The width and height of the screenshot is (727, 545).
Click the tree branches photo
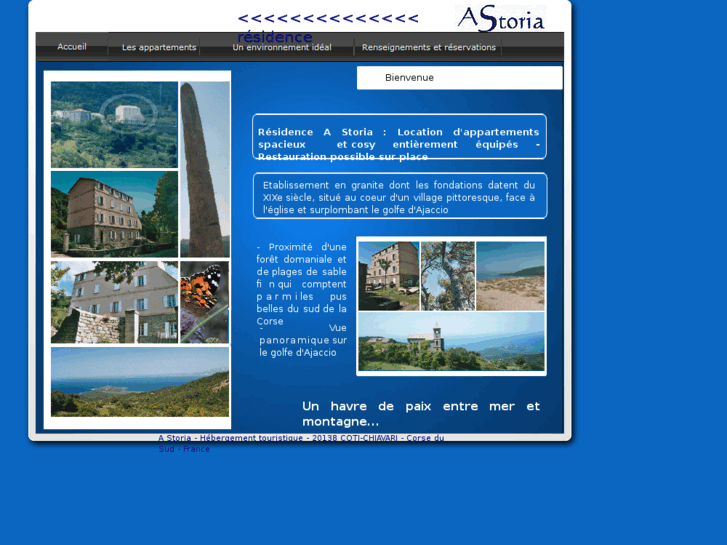click(448, 276)
